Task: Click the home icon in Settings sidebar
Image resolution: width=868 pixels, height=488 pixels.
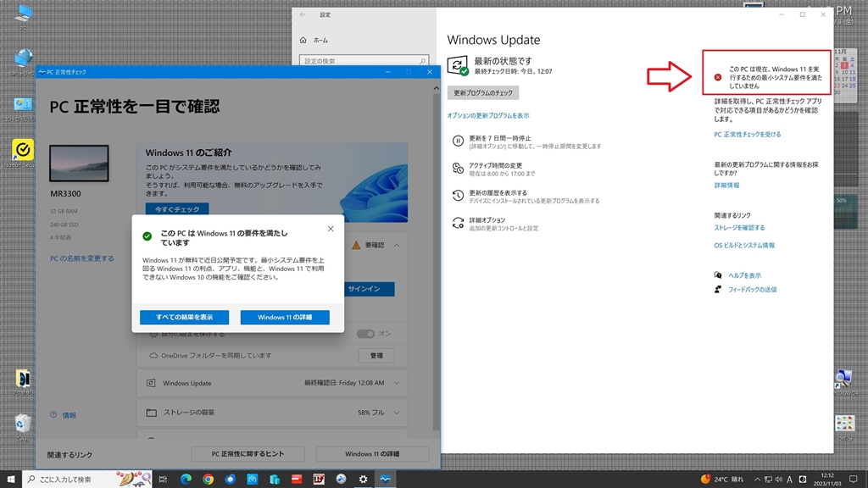Action: [x=303, y=40]
